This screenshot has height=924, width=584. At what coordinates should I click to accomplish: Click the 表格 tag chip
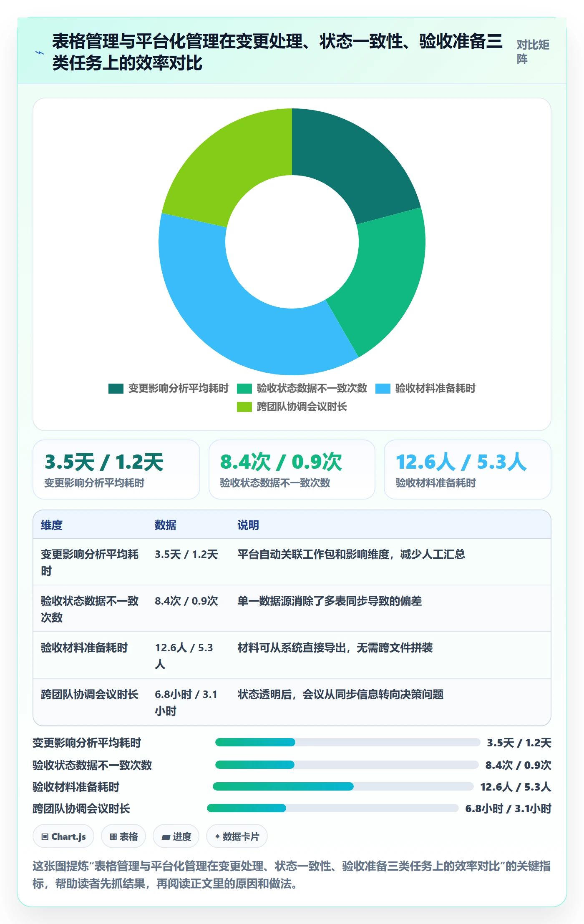pyautogui.click(x=123, y=836)
